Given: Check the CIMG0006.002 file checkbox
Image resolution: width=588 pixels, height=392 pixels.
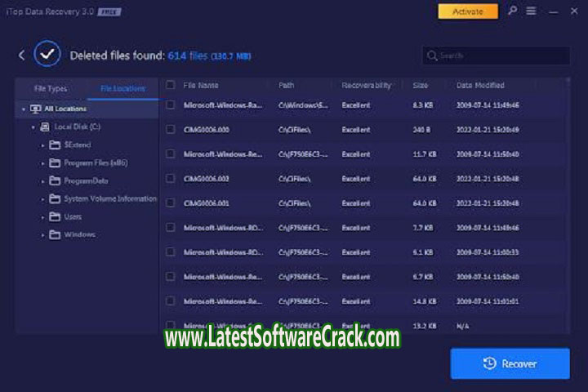Looking at the screenshot, I should (x=170, y=179).
